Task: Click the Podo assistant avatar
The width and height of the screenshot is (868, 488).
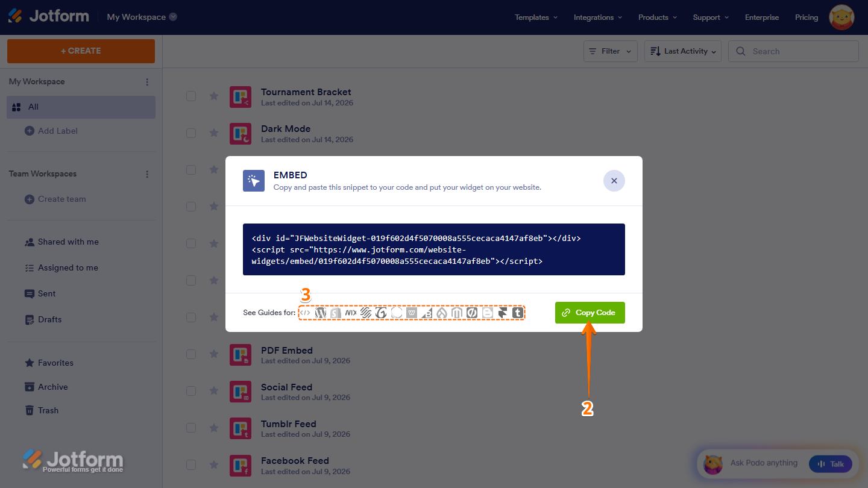Action: point(714,463)
